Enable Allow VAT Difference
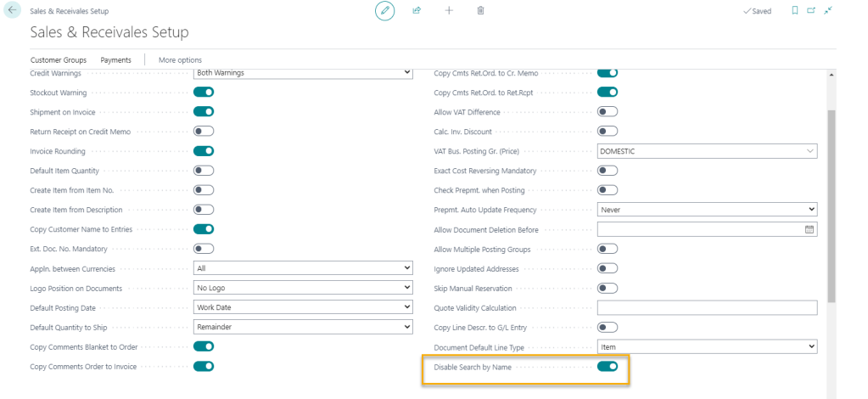This screenshot has height=399, width=868. coord(608,111)
